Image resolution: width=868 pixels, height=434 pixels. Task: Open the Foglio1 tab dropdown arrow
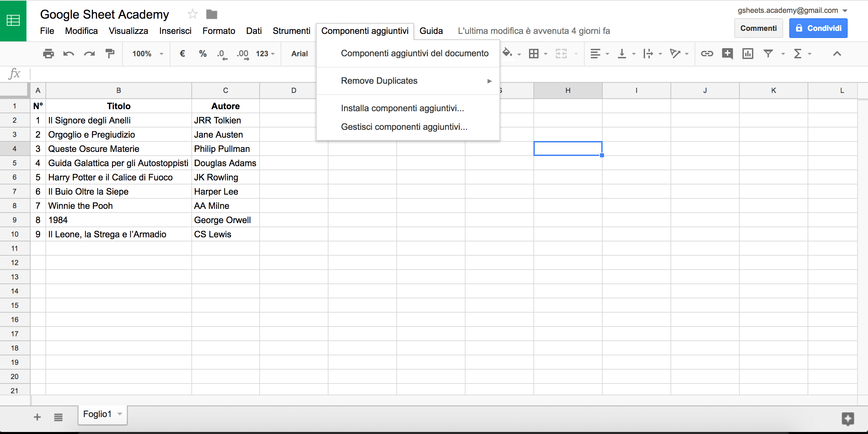pyautogui.click(x=119, y=414)
